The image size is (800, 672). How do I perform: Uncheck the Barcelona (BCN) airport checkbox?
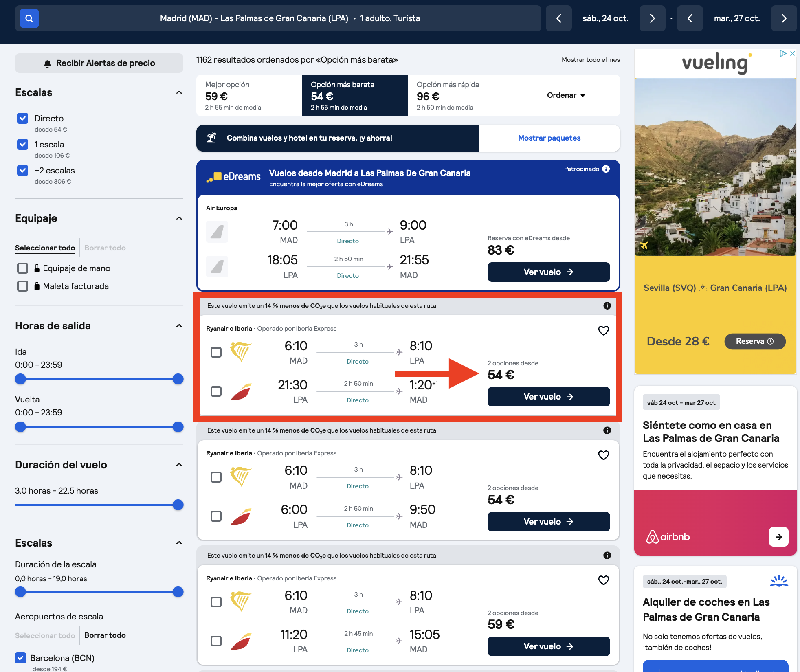pos(21,658)
